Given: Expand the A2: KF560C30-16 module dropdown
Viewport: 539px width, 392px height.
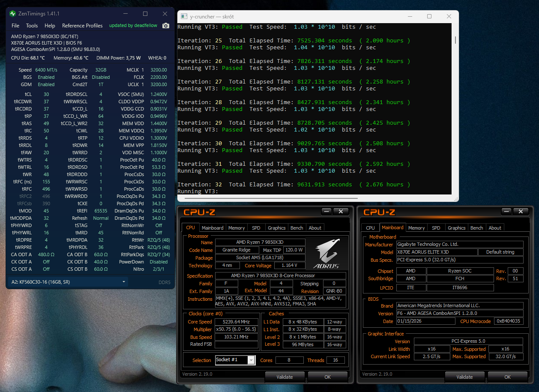Looking at the screenshot, I should pos(68,282).
